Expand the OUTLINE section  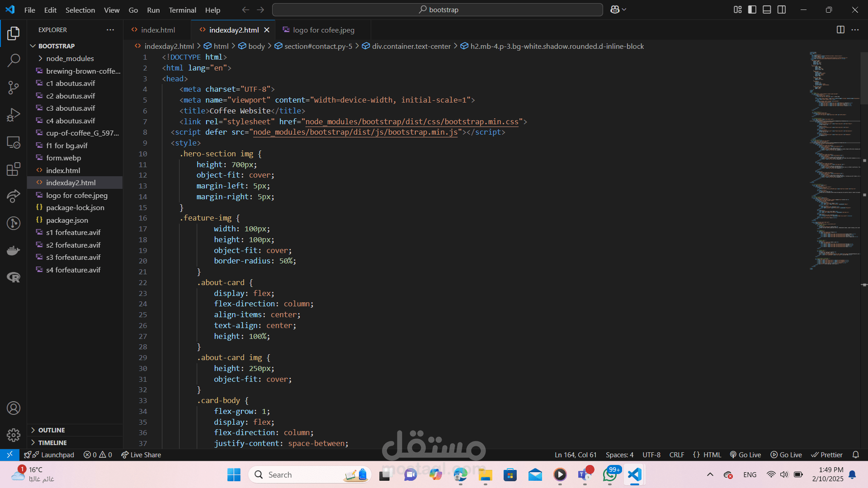coord(52,430)
